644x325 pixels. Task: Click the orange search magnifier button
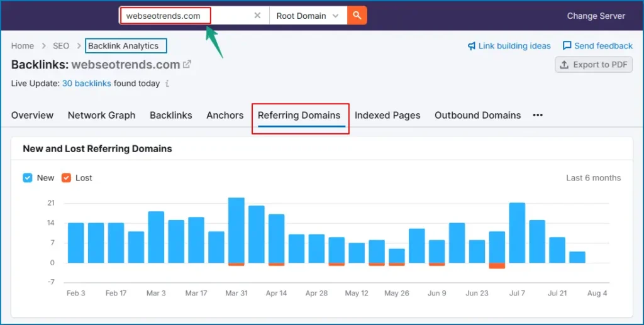(x=357, y=16)
